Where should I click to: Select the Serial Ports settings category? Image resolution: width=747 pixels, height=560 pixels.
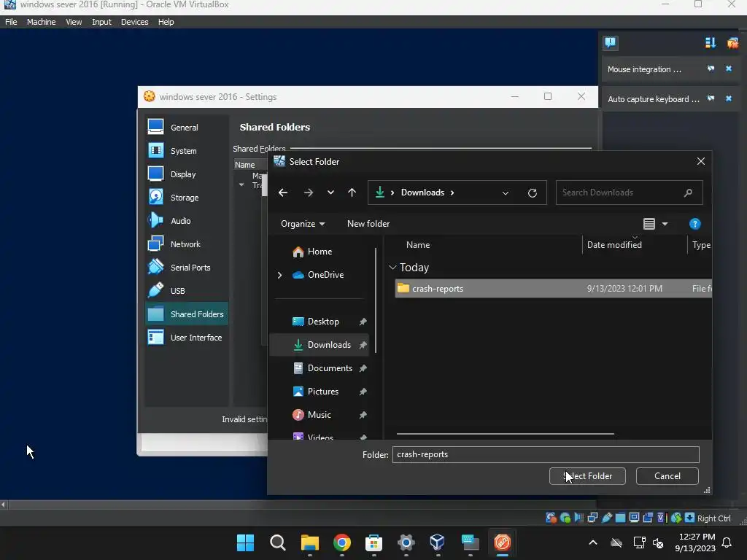(187, 267)
